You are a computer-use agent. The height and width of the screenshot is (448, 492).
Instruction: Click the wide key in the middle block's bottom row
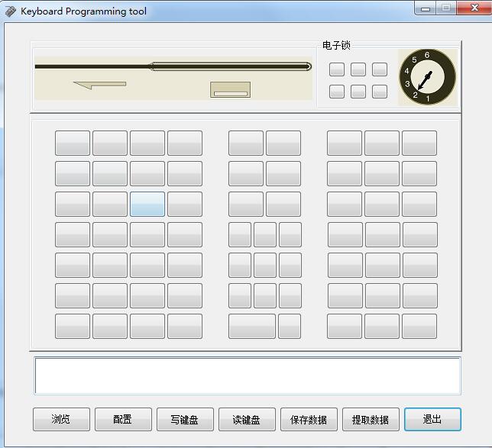click(251, 326)
